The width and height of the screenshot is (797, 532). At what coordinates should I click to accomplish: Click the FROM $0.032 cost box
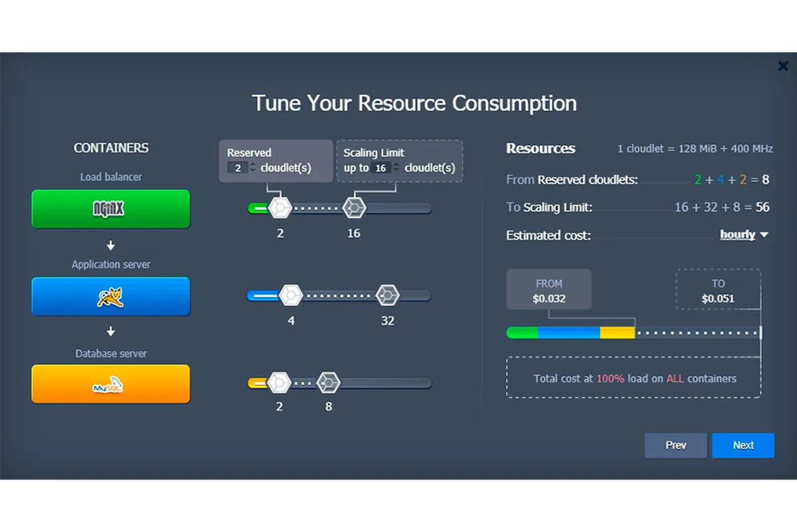(549, 290)
